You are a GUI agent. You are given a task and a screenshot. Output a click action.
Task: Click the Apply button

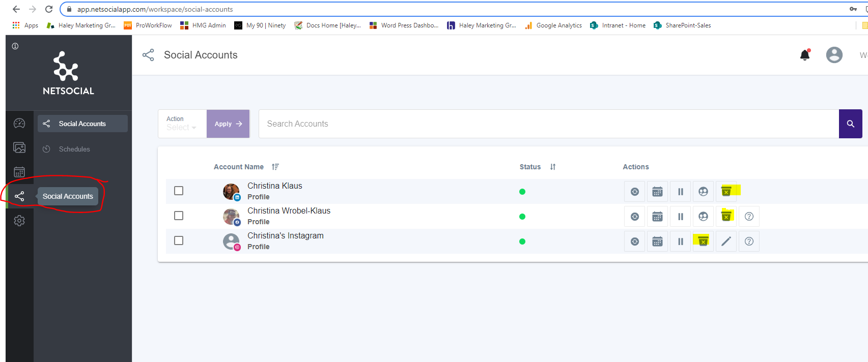click(x=228, y=124)
